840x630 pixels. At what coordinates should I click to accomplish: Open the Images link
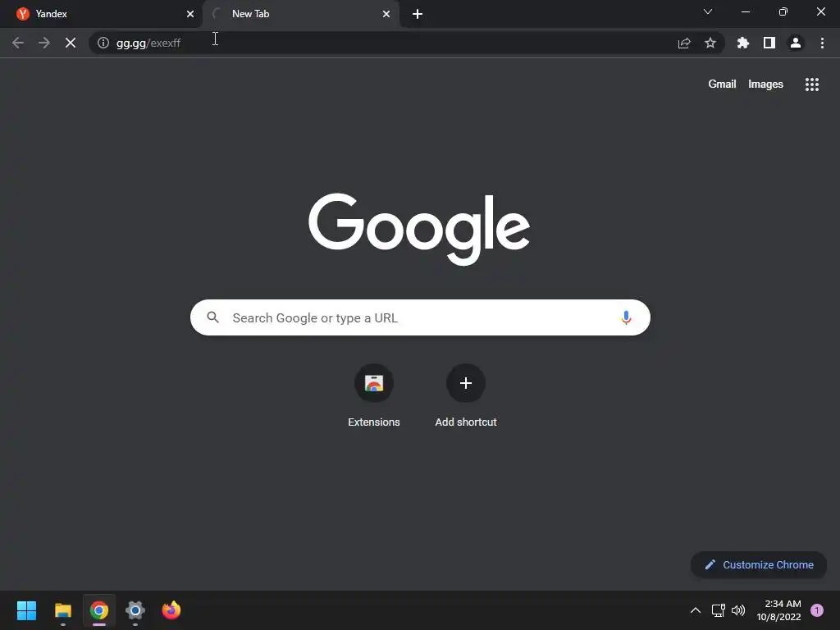coord(765,84)
